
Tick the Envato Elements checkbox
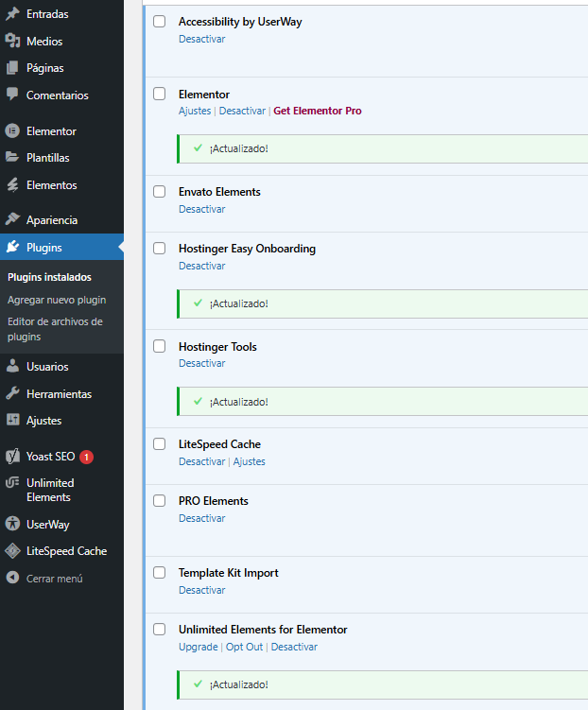coord(160,192)
